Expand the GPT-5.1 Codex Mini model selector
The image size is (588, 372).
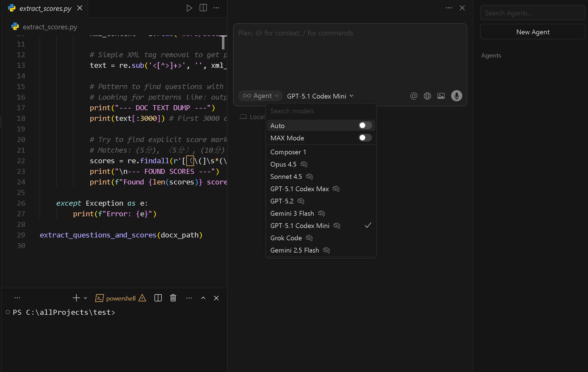[x=320, y=96]
